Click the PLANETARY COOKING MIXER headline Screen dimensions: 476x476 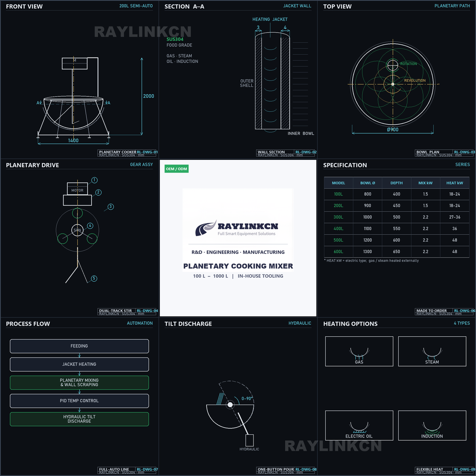click(x=238, y=266)
